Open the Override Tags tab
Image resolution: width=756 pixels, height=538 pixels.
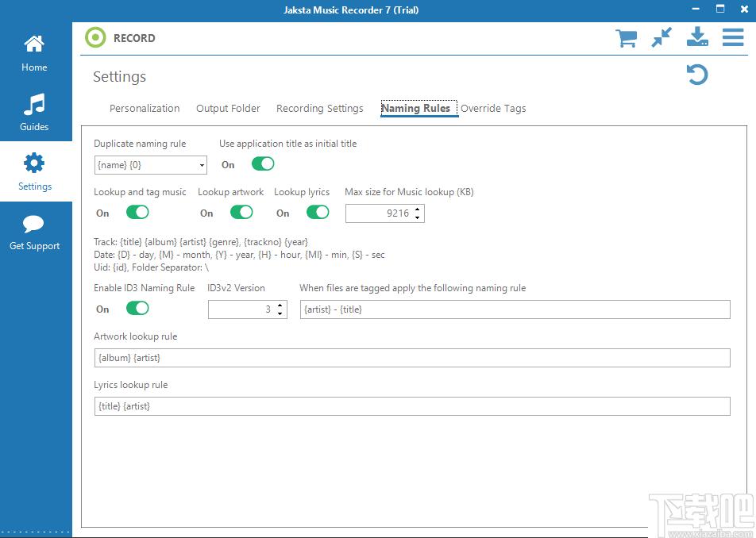click(493, 109)
